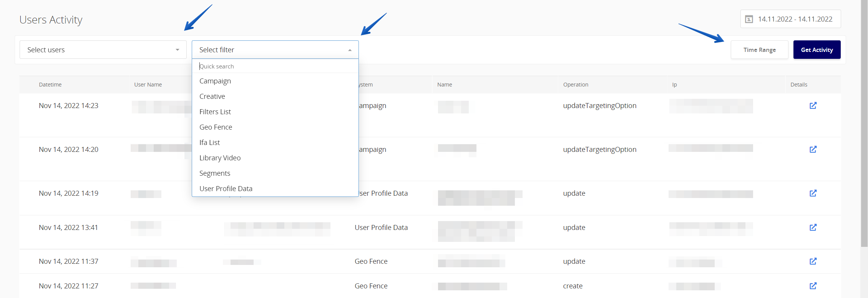
Task: Click the vertical page scrollbar
Action: point(864,123)
